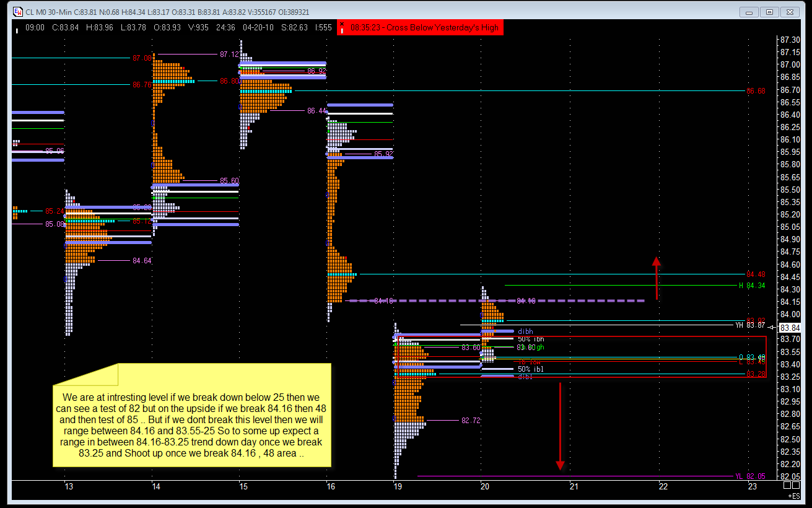Click the "86.44" profile price label
The height and width of the screenshot is (508, 812).
(x=317, y=111)
